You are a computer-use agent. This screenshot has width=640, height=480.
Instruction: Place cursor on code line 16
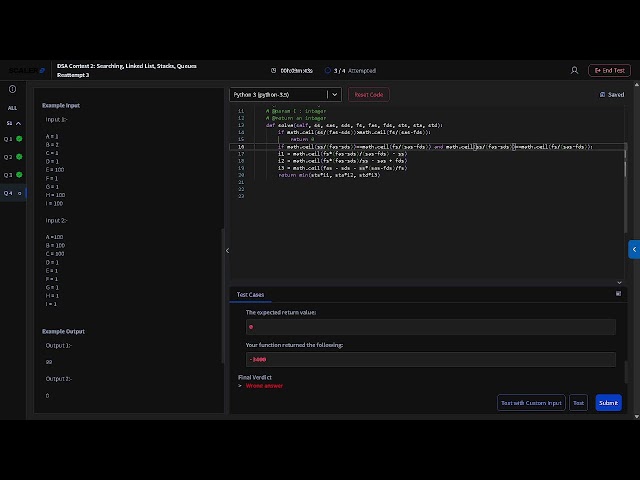[x=435, y=147]
